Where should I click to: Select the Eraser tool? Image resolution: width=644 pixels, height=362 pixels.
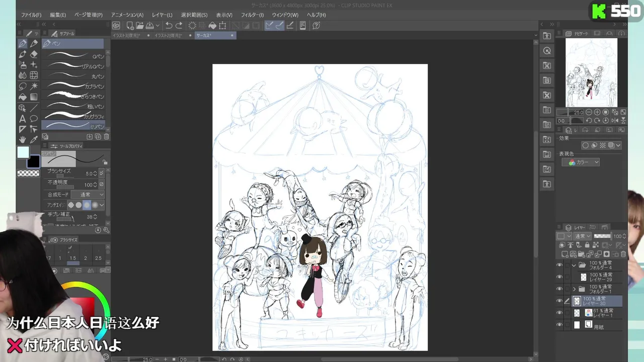34,54
